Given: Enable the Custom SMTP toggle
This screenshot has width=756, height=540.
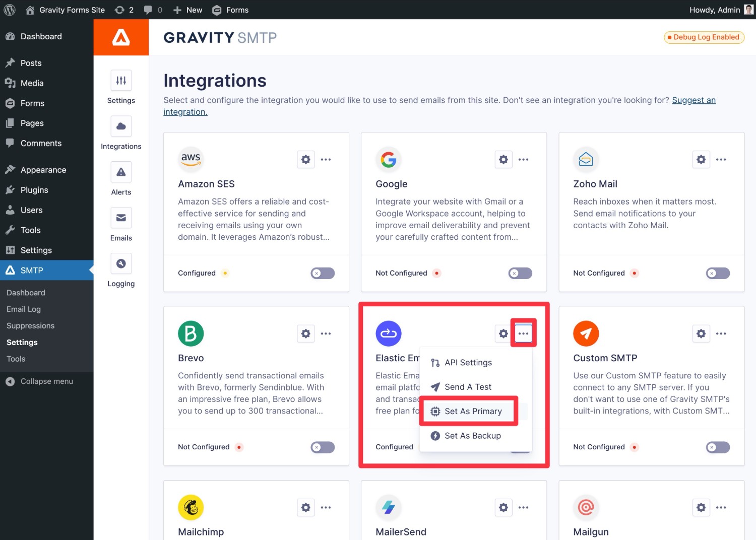Looking at the screenshot, I should [718, 447].
